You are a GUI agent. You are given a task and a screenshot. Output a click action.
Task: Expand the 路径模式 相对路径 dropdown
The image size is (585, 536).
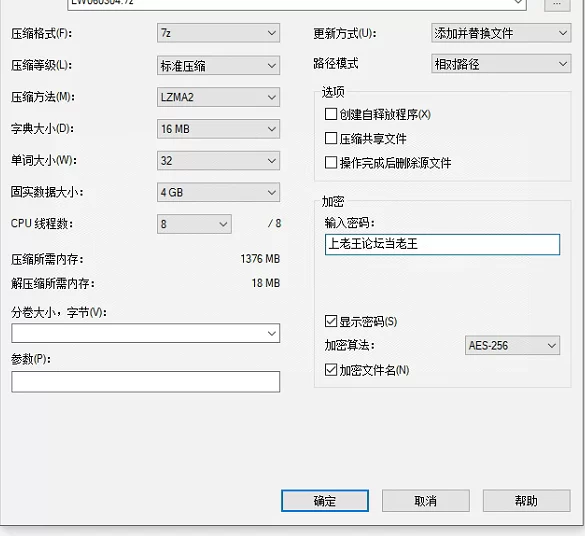tap(501, 64)
